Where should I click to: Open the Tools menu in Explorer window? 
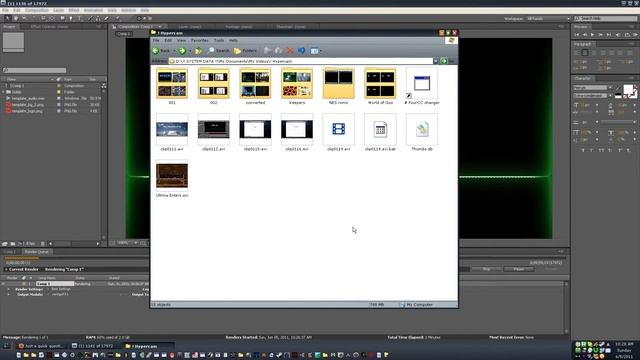tap(219, 40)
